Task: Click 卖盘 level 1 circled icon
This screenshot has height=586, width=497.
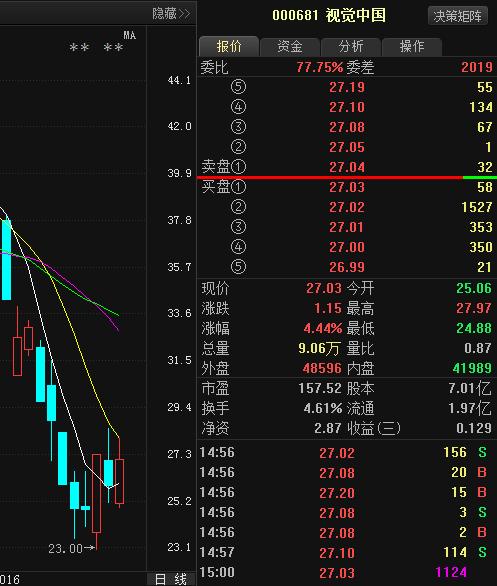Action: [x=238, y=167]
